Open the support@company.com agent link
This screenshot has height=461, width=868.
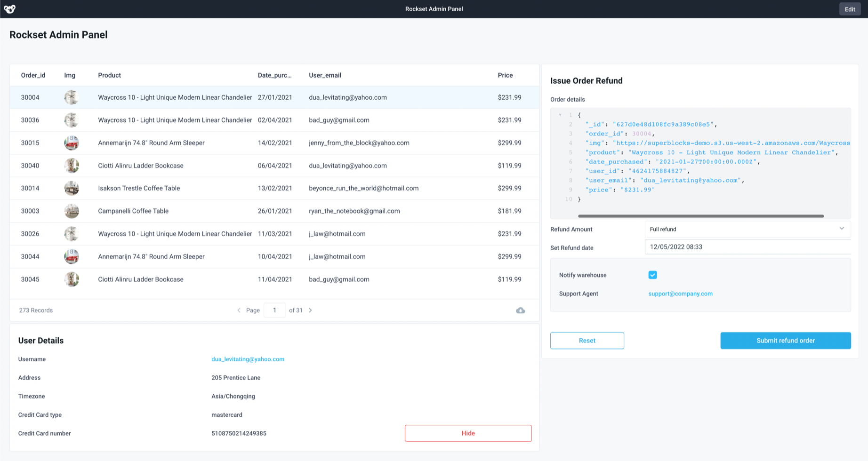coord(680,293)
